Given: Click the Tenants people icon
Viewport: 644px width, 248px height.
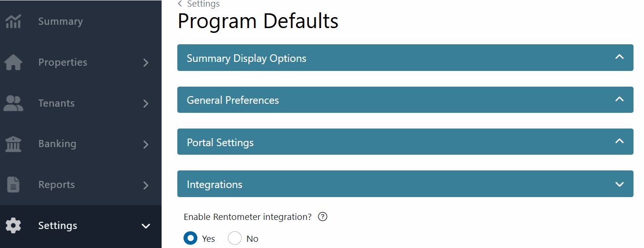Looking at the screenshot, I should [13, 103].
